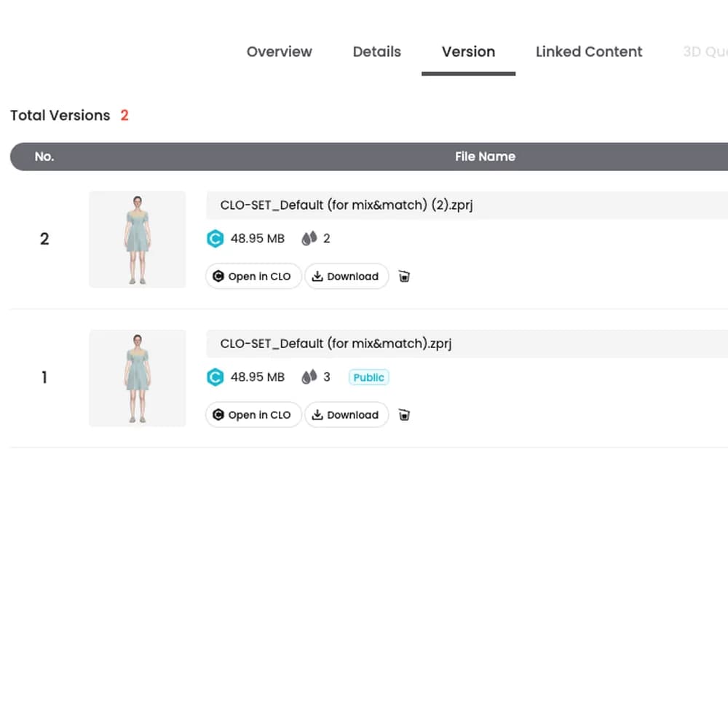Open the version 1 dress thumbnail
Image resolution: width=728 pixels, height=728 pixels.
tap(138, 378)
